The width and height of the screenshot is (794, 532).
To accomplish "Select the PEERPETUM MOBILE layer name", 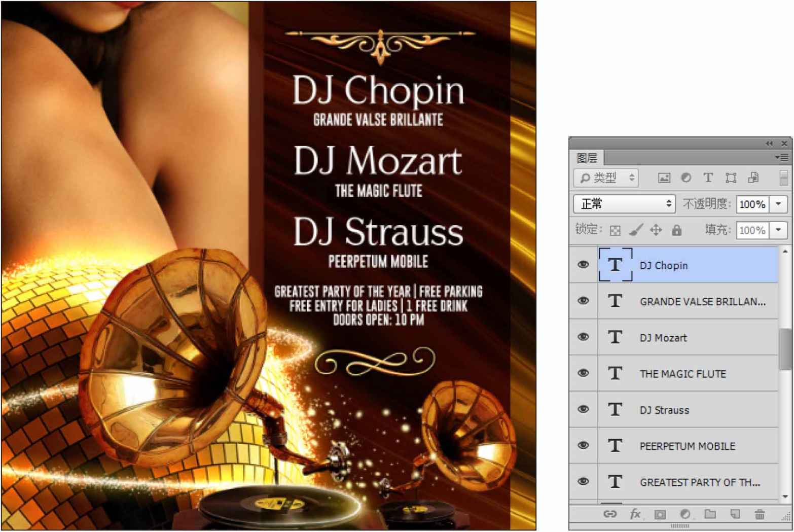I will 688,446.
